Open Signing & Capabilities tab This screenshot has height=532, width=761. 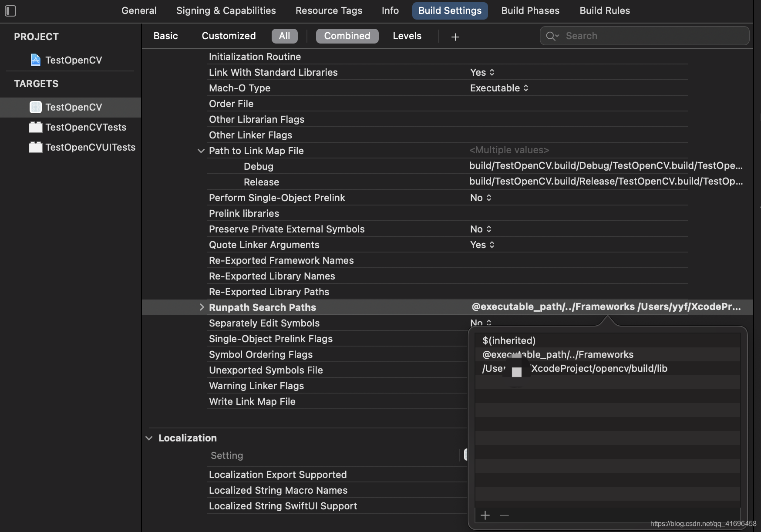coord(226,10)
